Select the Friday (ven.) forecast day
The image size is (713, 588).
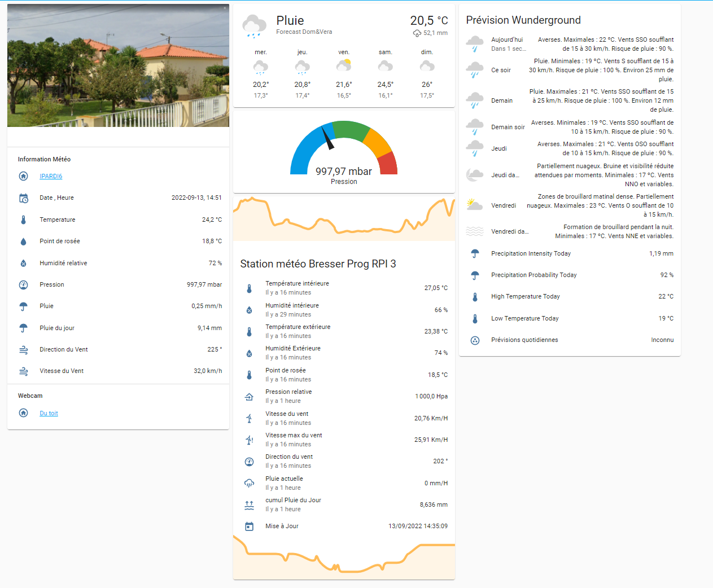coord(344,74)
